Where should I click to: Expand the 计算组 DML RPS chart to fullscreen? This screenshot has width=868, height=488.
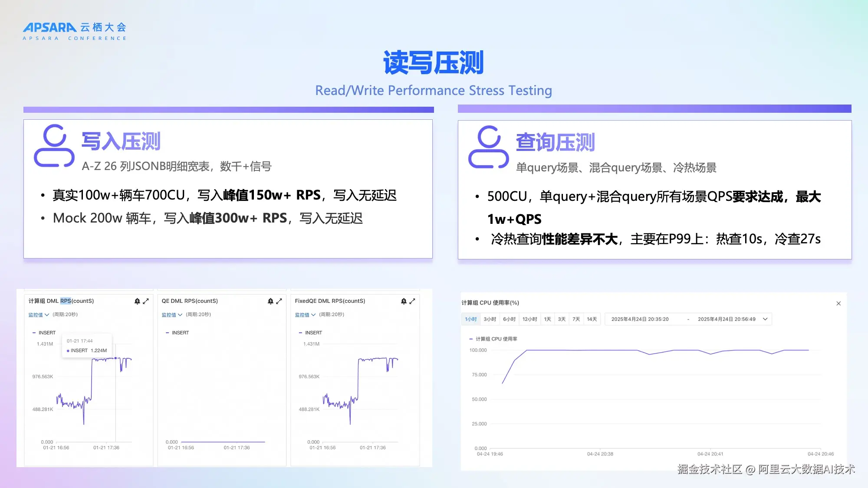(146, 301)
